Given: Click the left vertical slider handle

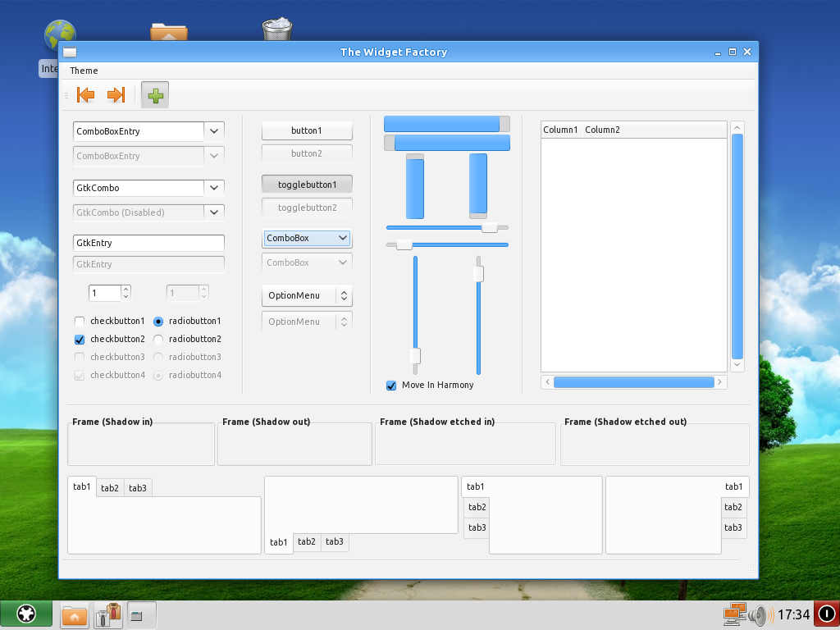Looking at the screenshot, I should coord(415,356).
